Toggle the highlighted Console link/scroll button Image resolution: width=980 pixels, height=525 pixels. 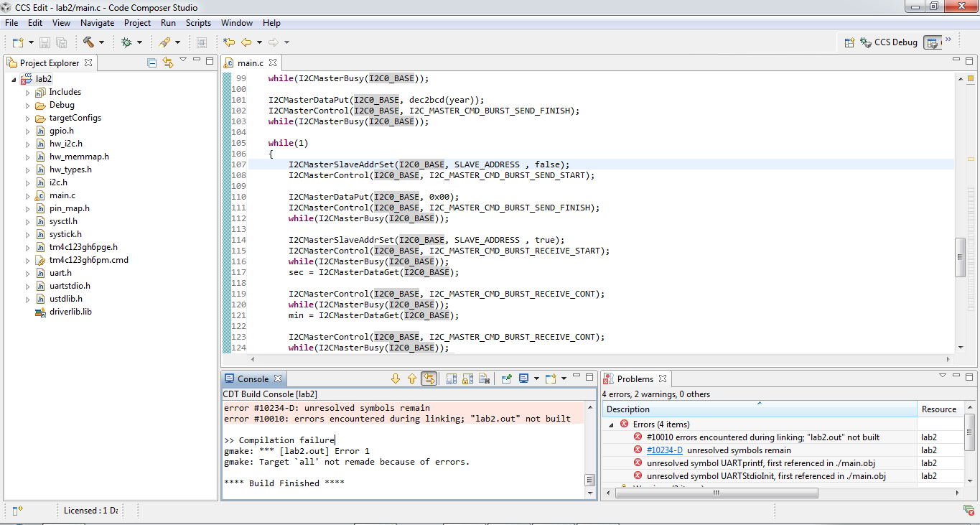[x=429, y=378]
